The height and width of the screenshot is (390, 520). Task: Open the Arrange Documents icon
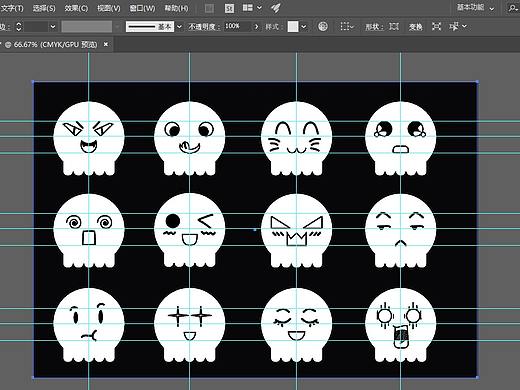pos(248,8)
